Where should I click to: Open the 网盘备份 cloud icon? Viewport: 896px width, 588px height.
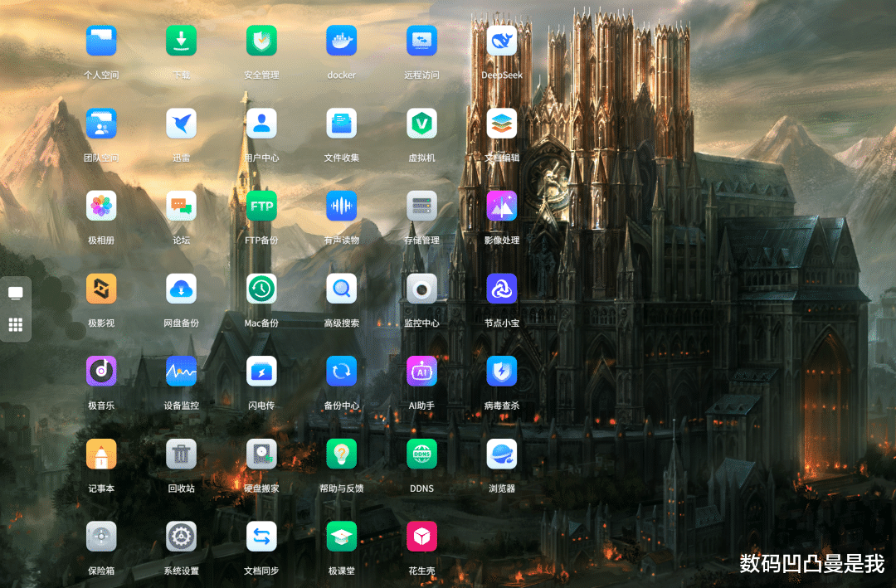pyautogui.click(x=181, y=289)
